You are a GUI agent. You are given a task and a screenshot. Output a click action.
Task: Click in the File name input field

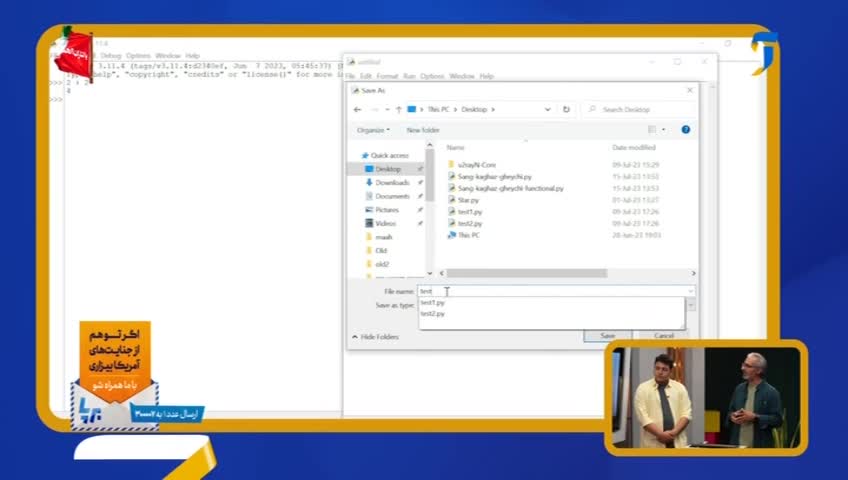(x=551, y=291)
